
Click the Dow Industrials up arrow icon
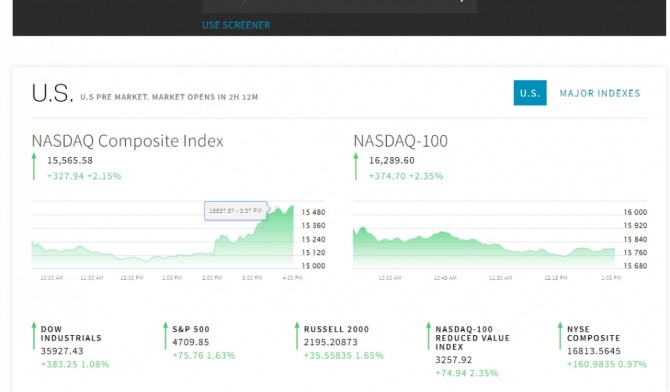pyautogui.click(x=34, y=336)
